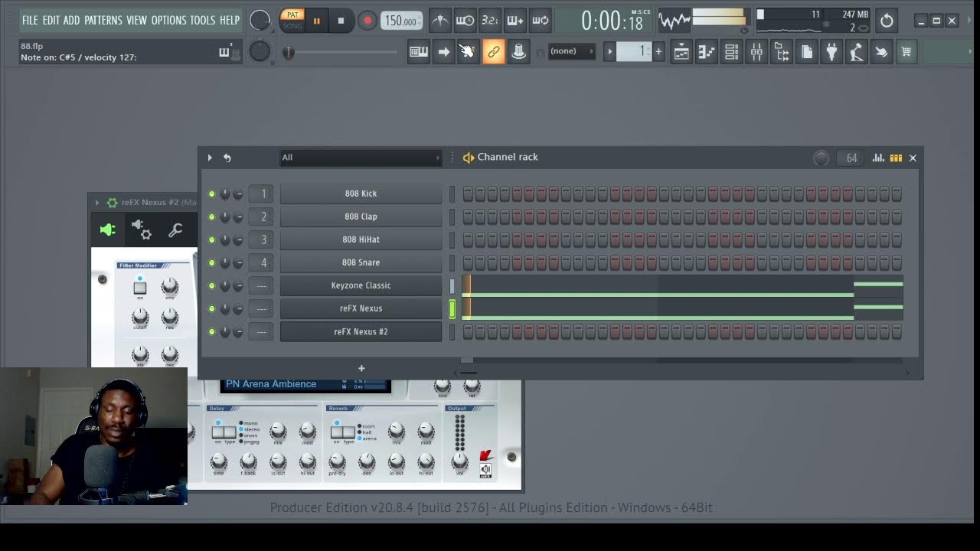Click the tempo tapper icon
980x551 pixels.
[x=857, y=52]
